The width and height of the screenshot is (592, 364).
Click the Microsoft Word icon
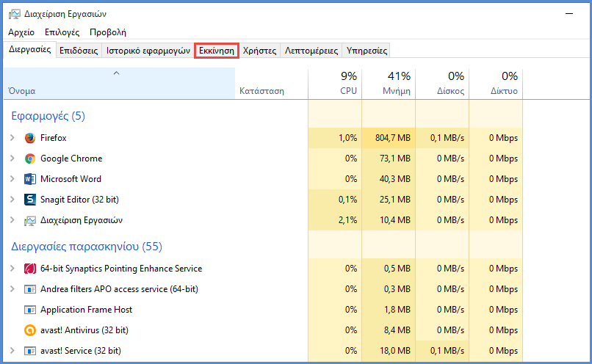tap(30, 179)
